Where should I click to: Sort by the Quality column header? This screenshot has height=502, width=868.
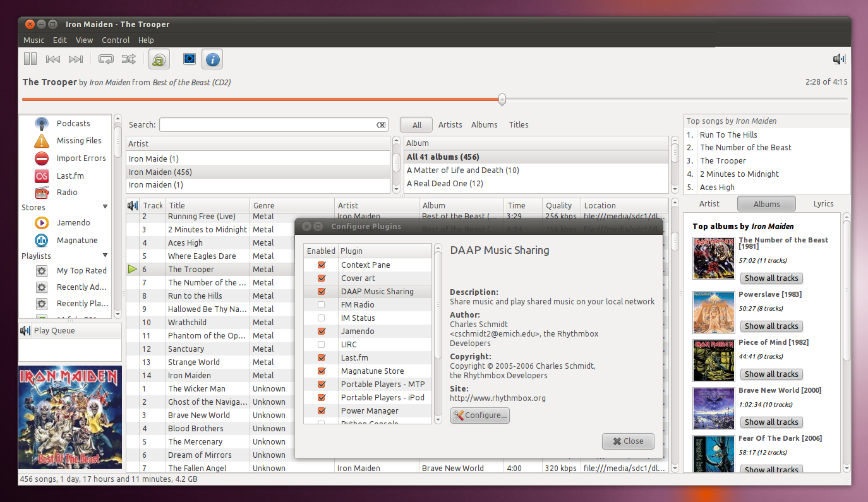click(x=562, y=205)
